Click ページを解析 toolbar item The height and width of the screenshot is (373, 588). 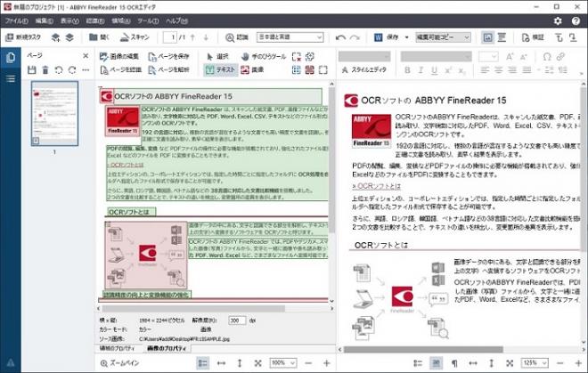point(168,69)
